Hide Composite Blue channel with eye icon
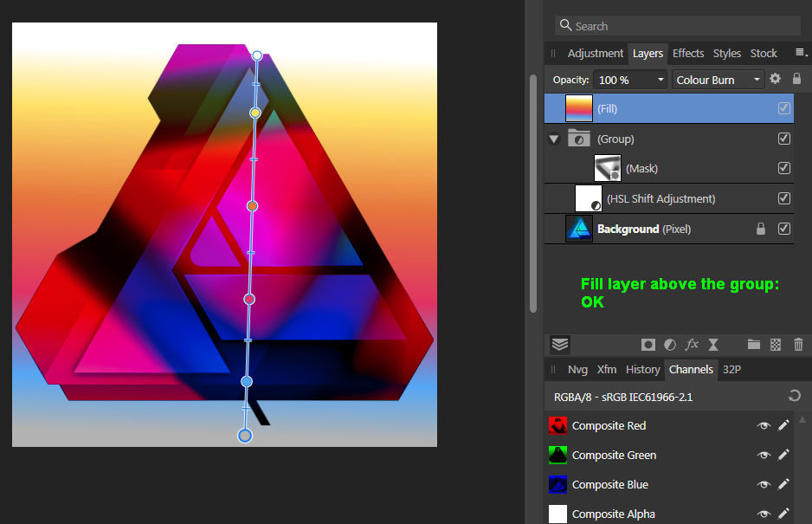This screenshot has height=524, width=812. [764, 485]
